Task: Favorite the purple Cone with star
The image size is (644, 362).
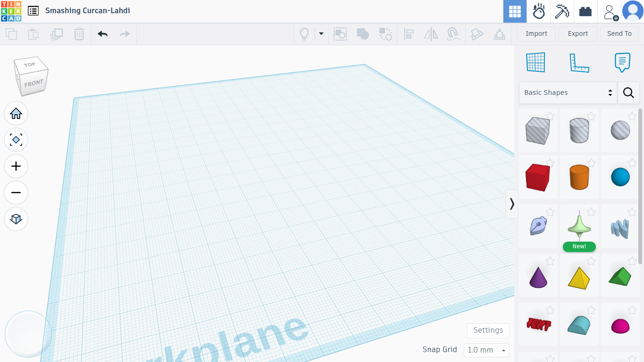Action: pyautogui.click(x=550, y=261)
